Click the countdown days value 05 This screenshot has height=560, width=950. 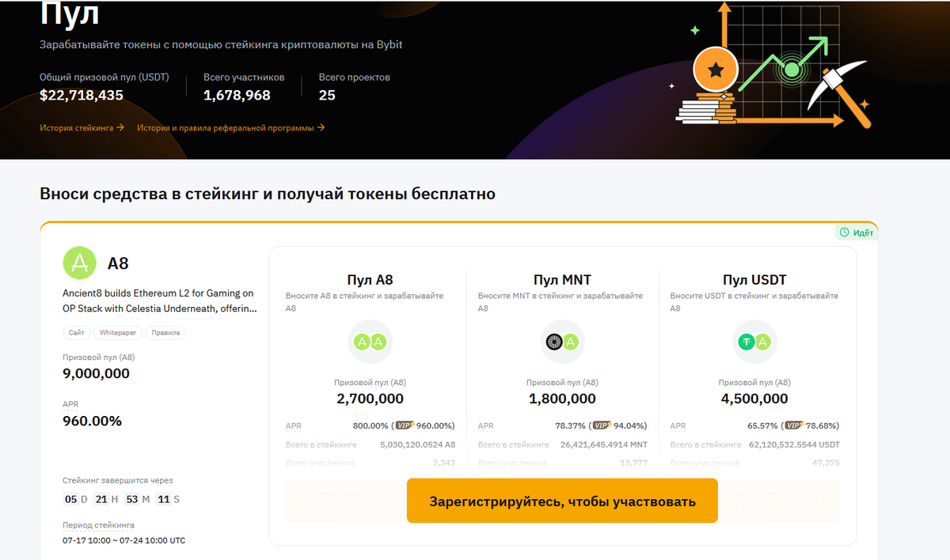click(x=70, y=499)
